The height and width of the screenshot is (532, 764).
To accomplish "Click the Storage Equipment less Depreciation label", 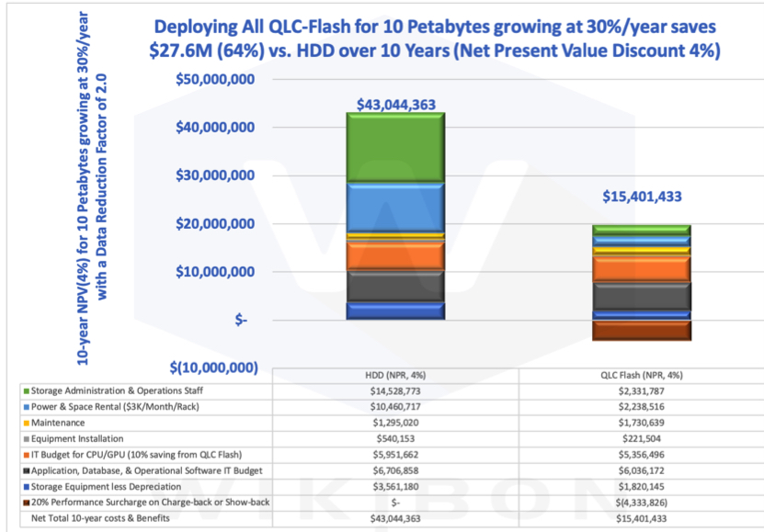I will (x=107, y=487).
